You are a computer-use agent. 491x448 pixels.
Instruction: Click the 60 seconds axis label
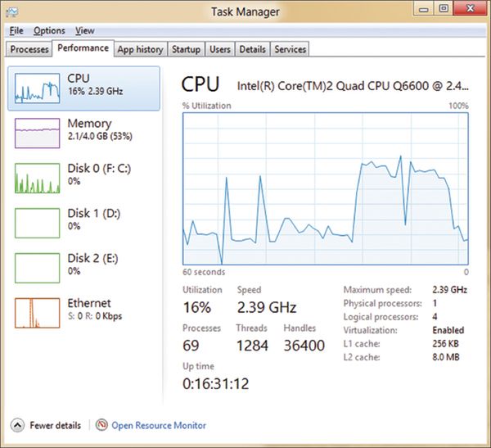point(204,272)
